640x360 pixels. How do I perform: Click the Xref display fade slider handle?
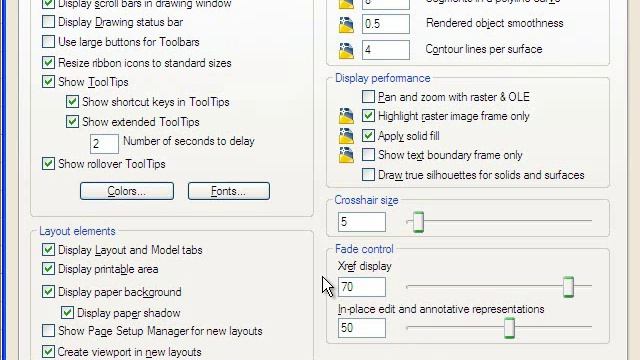point(568,287)
